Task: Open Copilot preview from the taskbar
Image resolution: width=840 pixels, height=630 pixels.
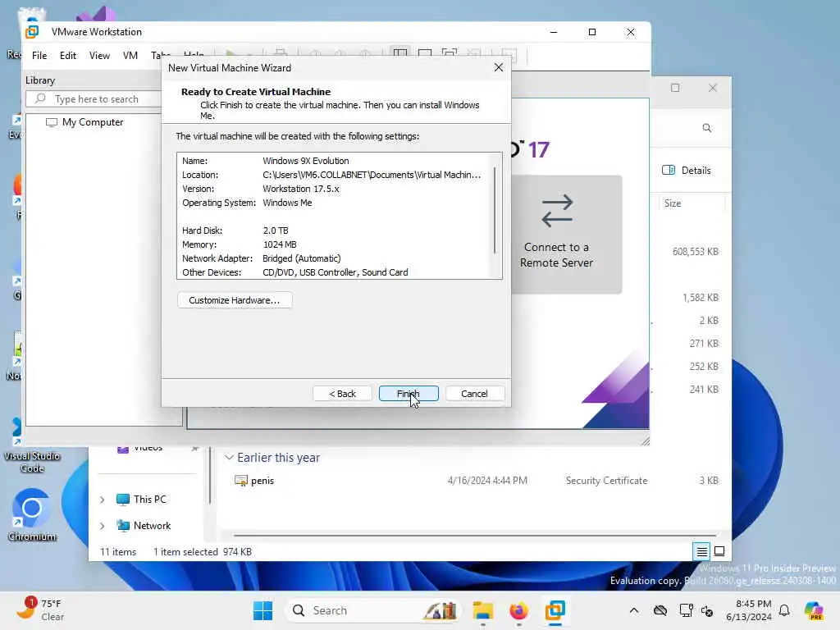Action: pyautogui.click(x=814, y=610)
